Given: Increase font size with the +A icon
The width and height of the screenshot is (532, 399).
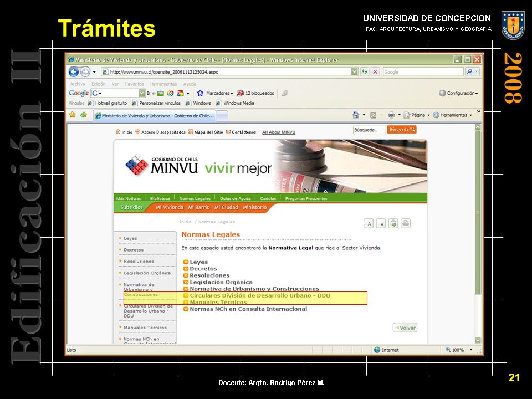Looking at the screenshot, I should point(369,223).
